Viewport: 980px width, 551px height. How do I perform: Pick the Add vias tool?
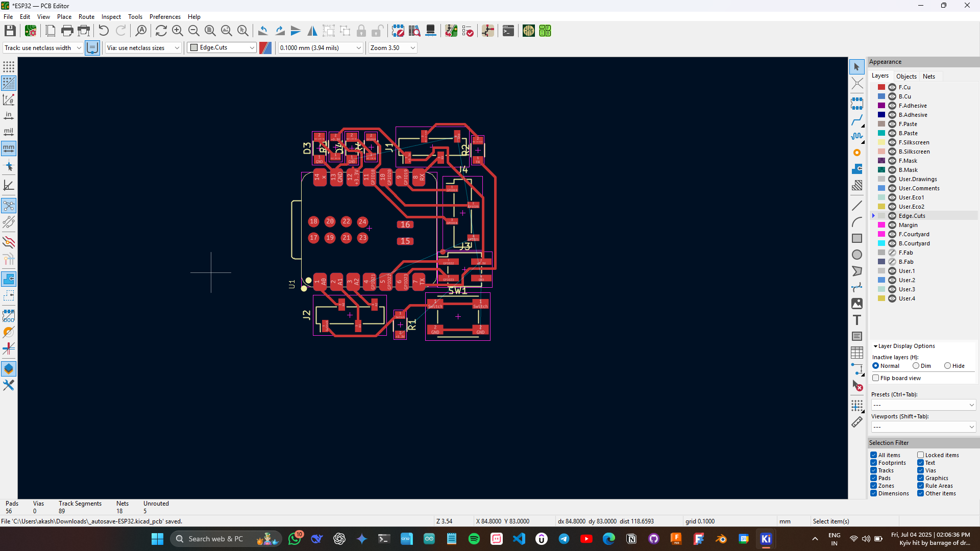(x=857, y=153)
